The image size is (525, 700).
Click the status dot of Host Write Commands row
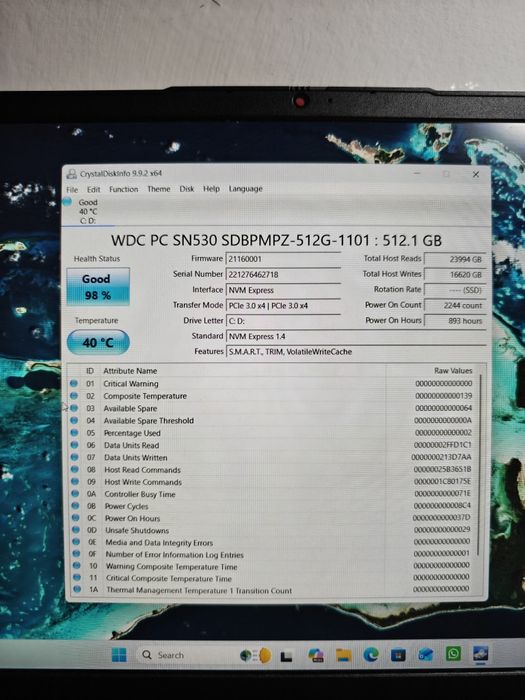point(75,482)
